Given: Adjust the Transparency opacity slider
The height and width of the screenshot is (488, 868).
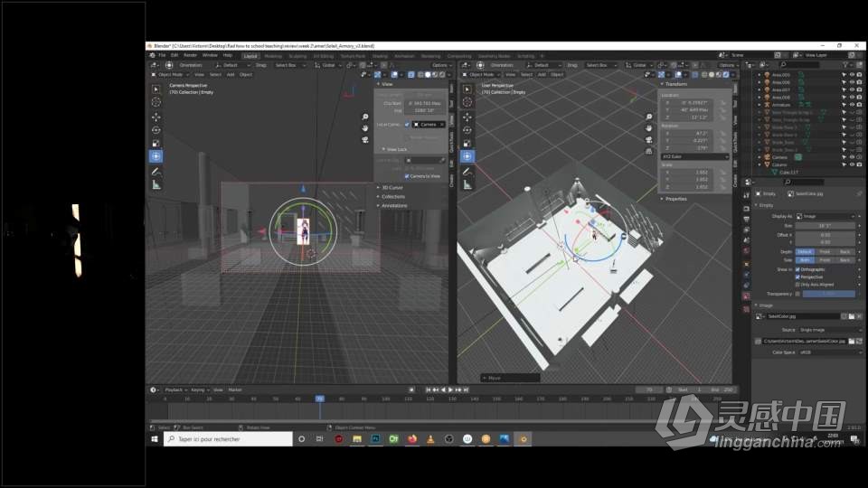Looking at the screenshot, I should click(x=829, y=294).
